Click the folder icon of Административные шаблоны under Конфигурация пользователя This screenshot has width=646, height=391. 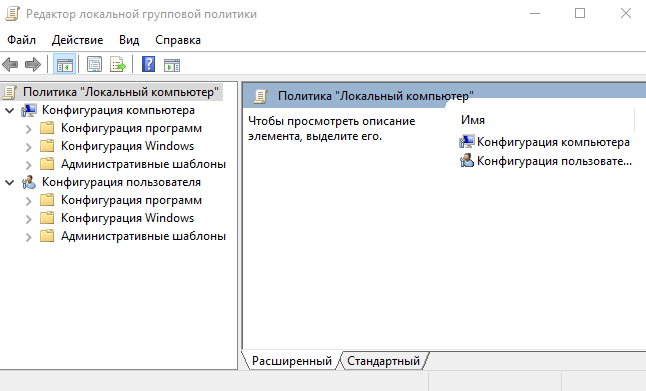(47, 236)
